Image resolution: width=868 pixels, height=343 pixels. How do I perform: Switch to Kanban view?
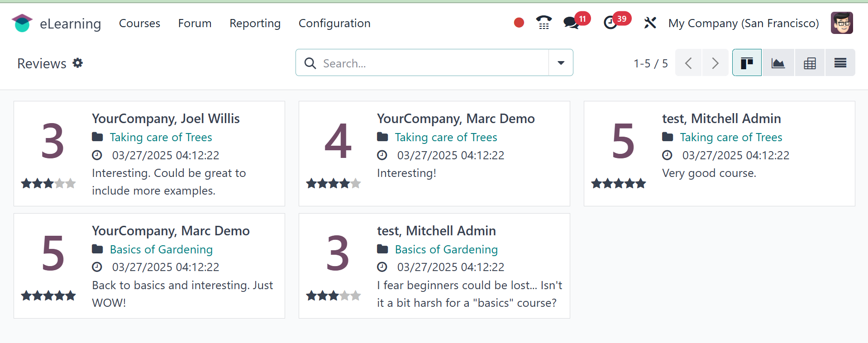[747, 63]
